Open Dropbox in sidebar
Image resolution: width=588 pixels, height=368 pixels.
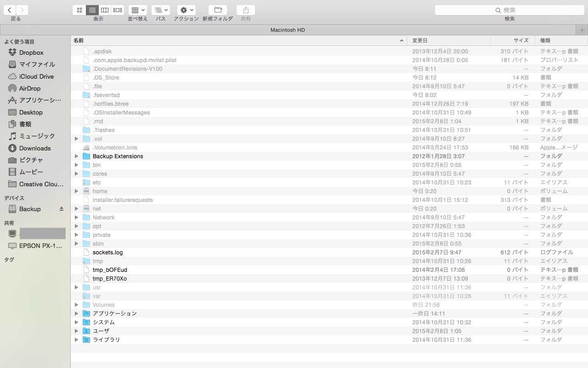(31, 52)
